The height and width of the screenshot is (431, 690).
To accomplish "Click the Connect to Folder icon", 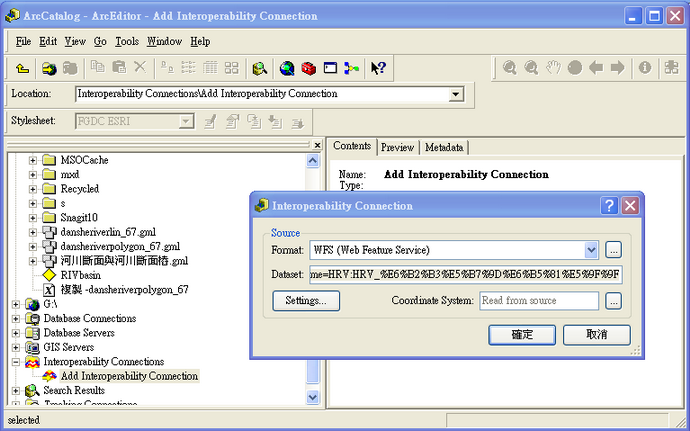I will [48, 68].
